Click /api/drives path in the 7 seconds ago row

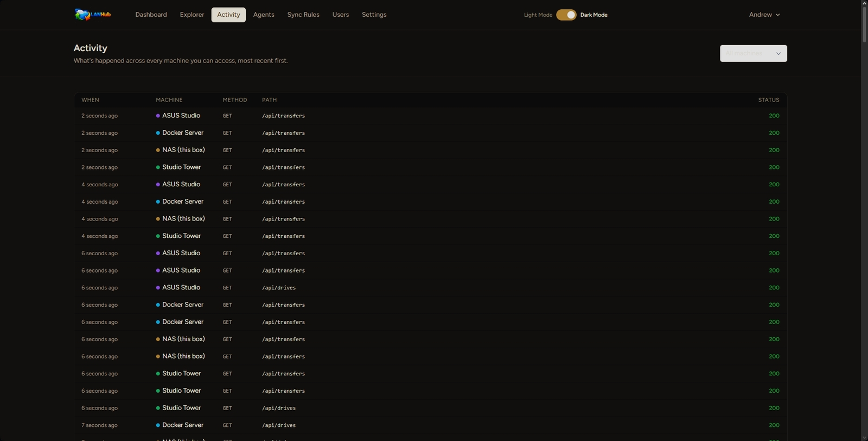(279, 425)
